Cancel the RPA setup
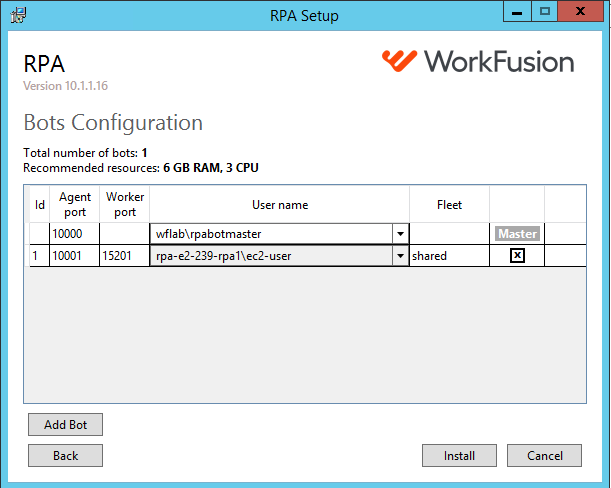This screenshot has width=611, height=488. [x=544, y=456]
